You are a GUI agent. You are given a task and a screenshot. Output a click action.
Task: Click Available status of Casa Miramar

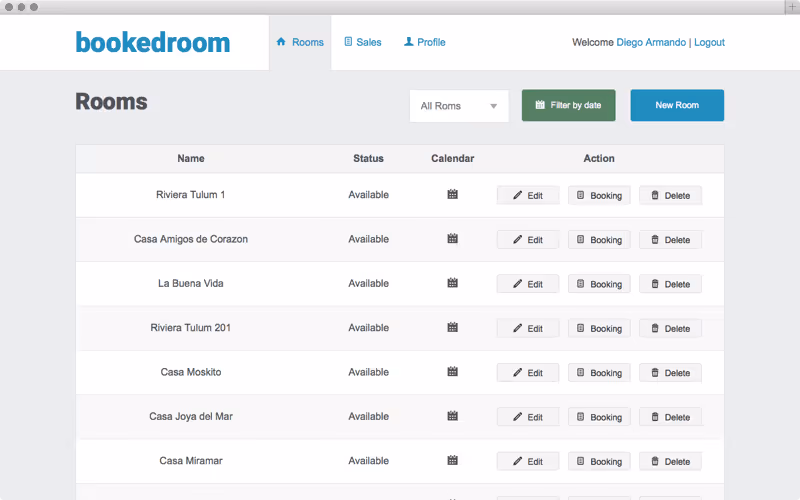(368, 461)
